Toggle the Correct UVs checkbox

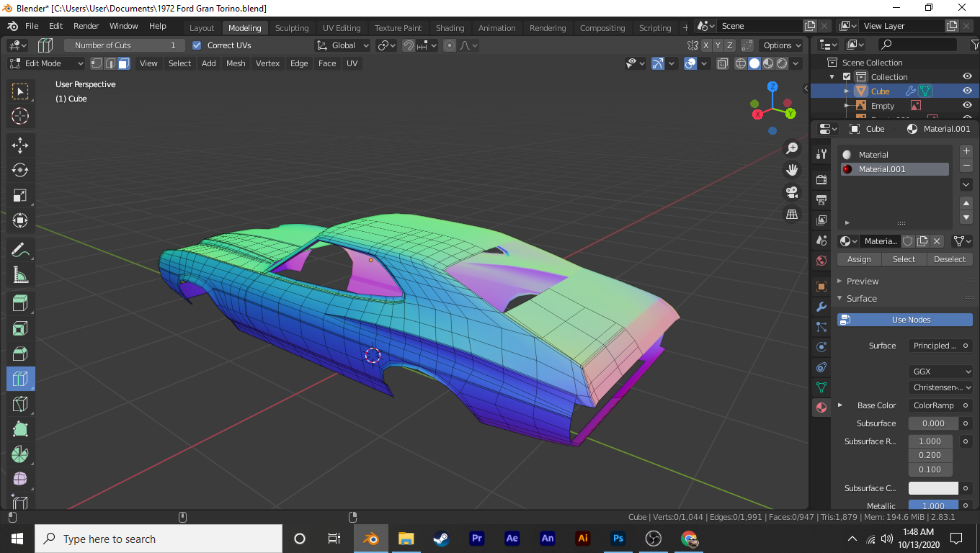pyautogui.click(x=197, y=45)
